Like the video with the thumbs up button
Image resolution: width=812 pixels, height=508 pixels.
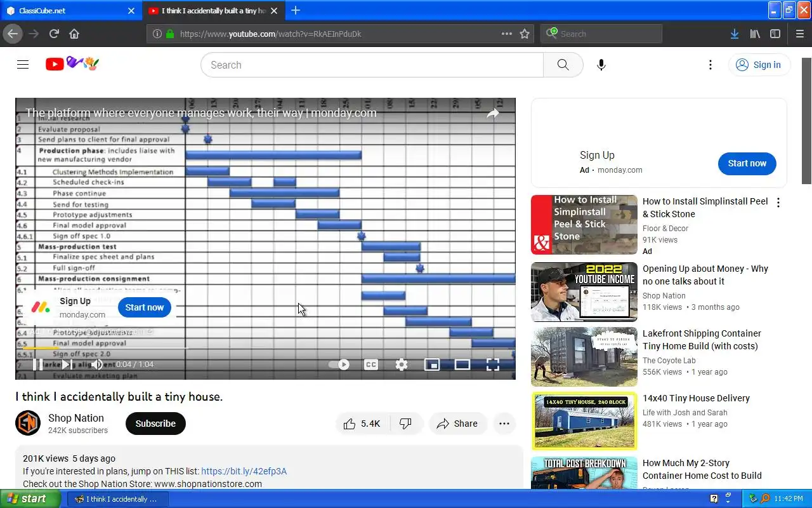click(362, 424)
